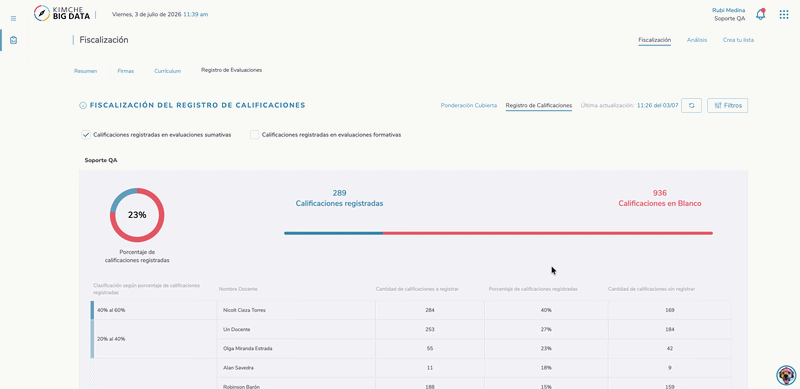This screenshot has height=389, width=800.
Task: Open the hamburger menu in the sidebar
Action: pyautogui.click(x=13, y=18)
